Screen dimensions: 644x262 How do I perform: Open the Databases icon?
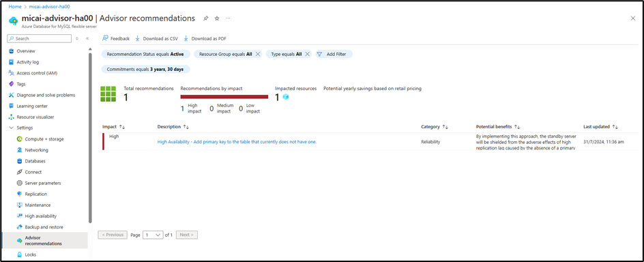[19, 161]
